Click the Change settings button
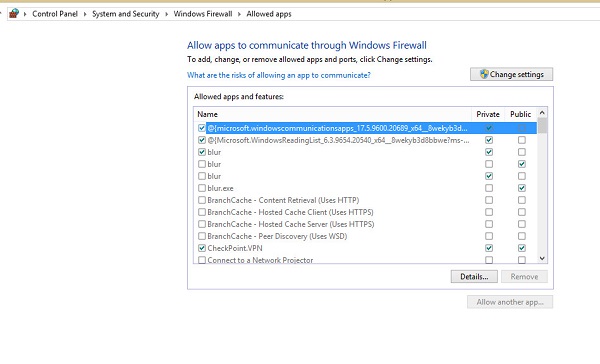 coord(511,74)
